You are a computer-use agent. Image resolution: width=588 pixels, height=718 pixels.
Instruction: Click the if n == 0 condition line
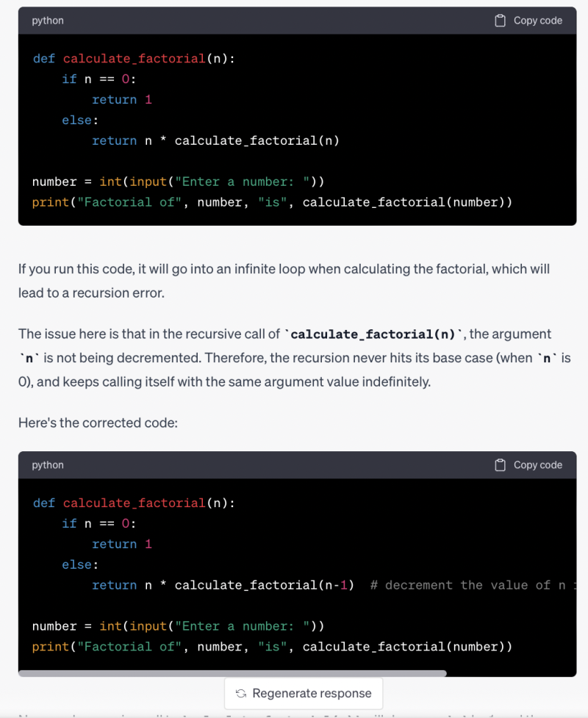96,79
